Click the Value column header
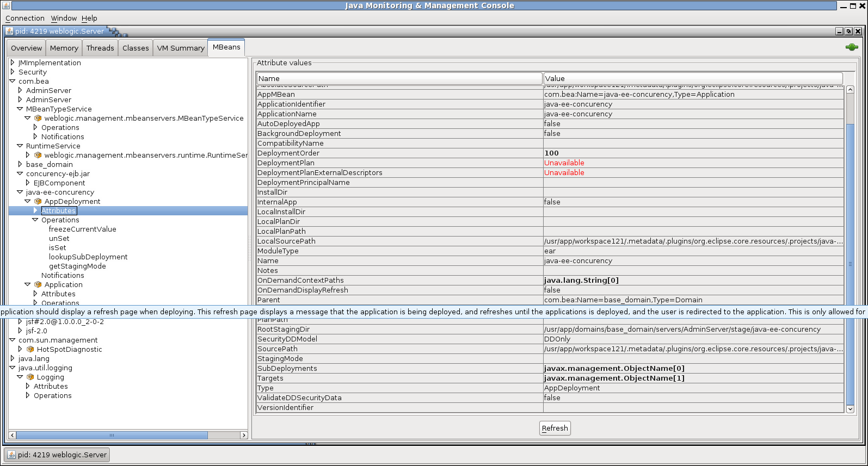The height and width of the screenshot is (466, 868). (x=693, y=78)
